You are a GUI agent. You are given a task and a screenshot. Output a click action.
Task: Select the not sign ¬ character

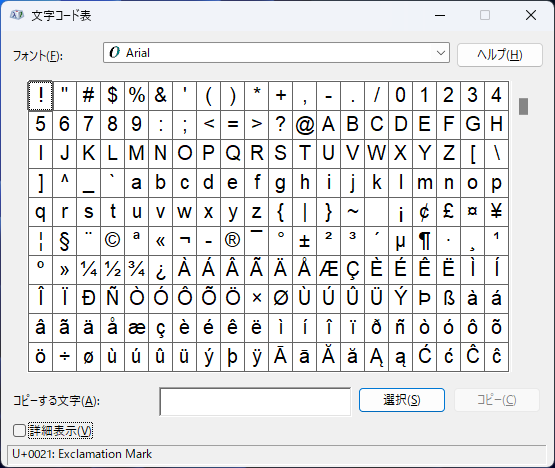tap(185, 241)
